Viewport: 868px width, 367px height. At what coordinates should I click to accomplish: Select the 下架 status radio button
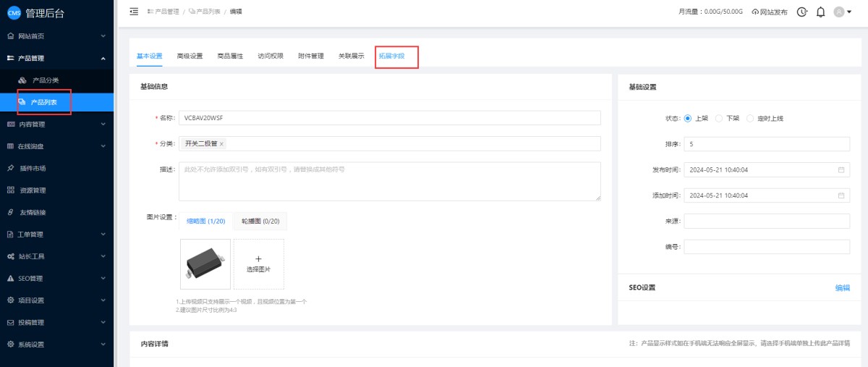tap(719, 118)
